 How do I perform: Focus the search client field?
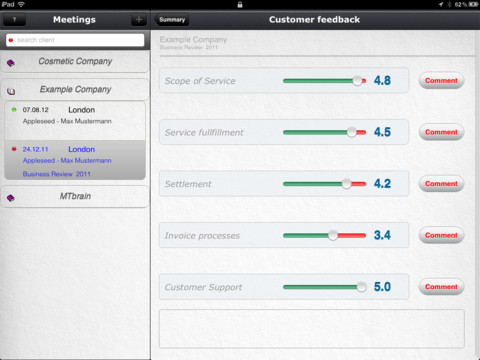(x=75, y=40)
